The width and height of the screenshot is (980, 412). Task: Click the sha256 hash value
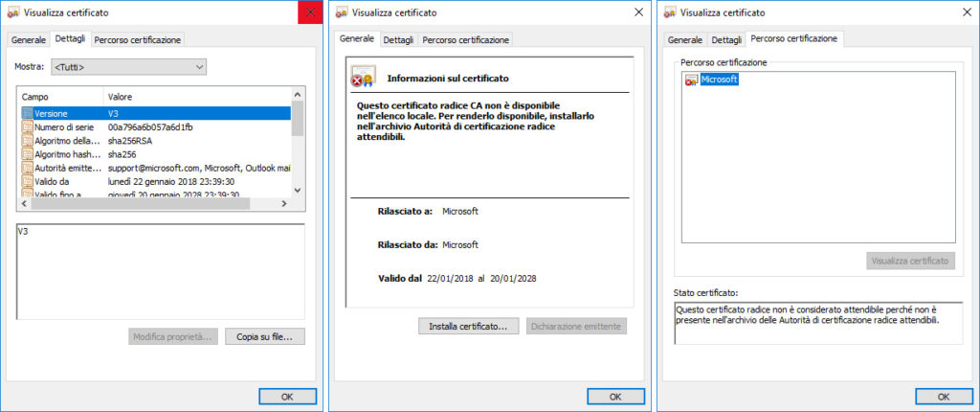(x=122, y=154)
